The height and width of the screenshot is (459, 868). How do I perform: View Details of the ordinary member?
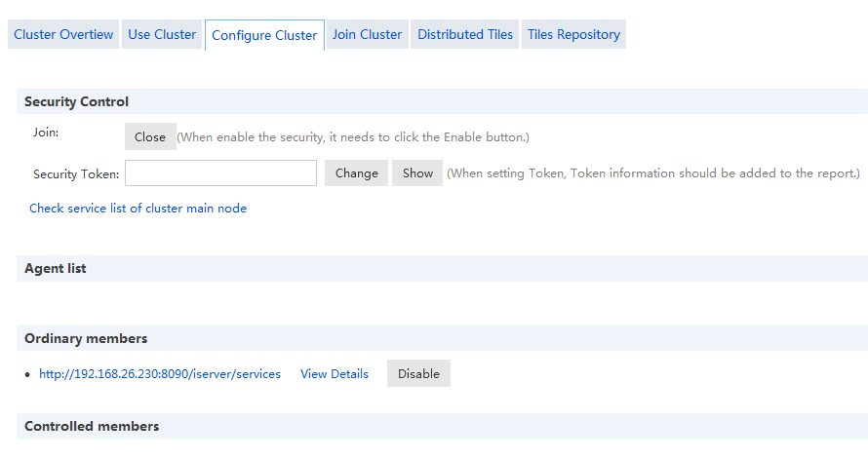(335, 374)
